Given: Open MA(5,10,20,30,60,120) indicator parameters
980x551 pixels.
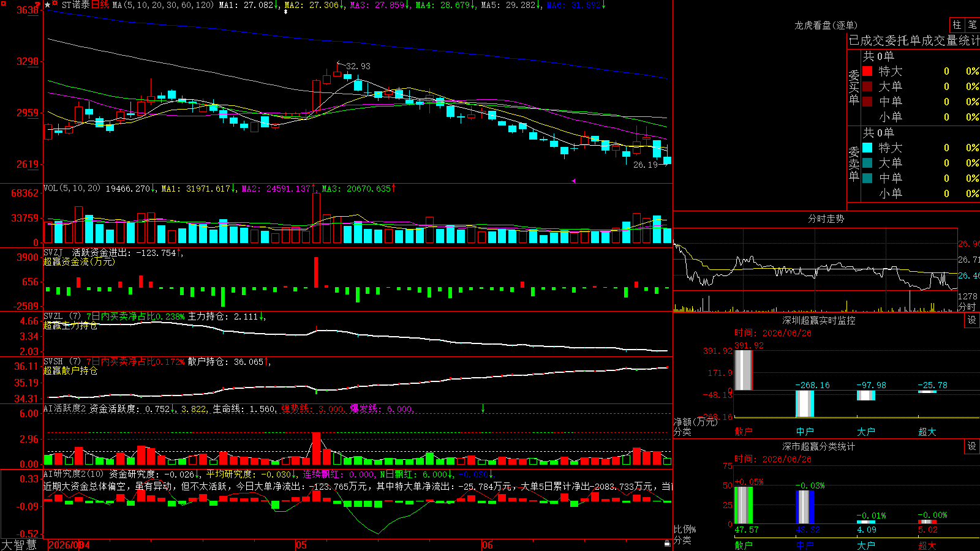Looking at the screenshot, I should pos(163,5).
